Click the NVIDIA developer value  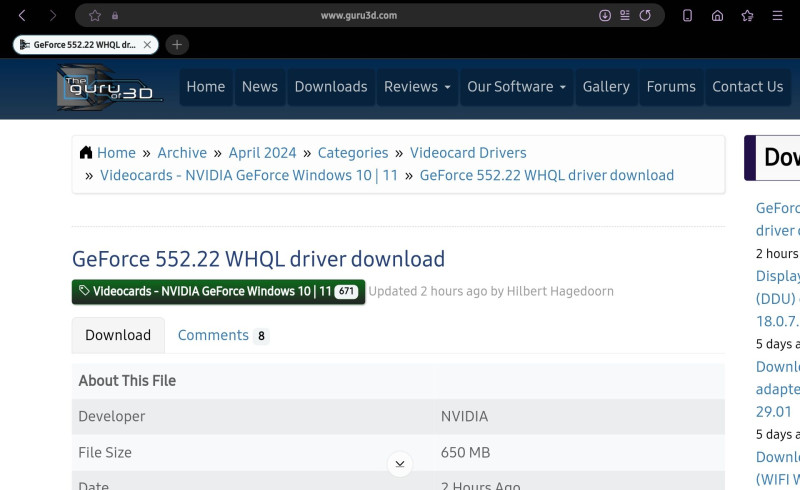coord(464,416)
